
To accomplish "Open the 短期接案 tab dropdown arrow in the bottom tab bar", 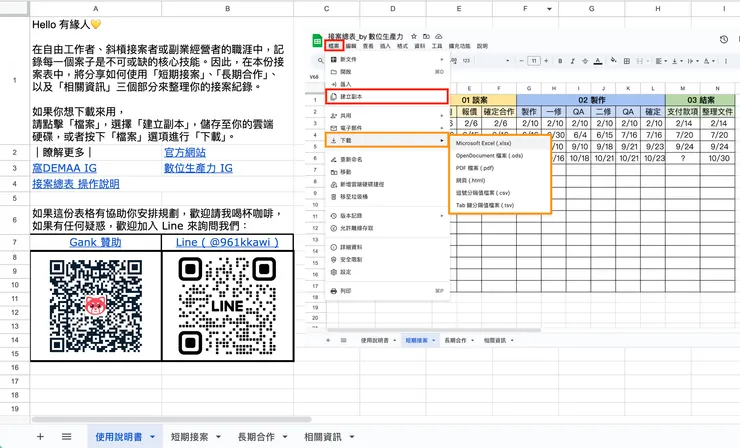I will tap(218, 437).
